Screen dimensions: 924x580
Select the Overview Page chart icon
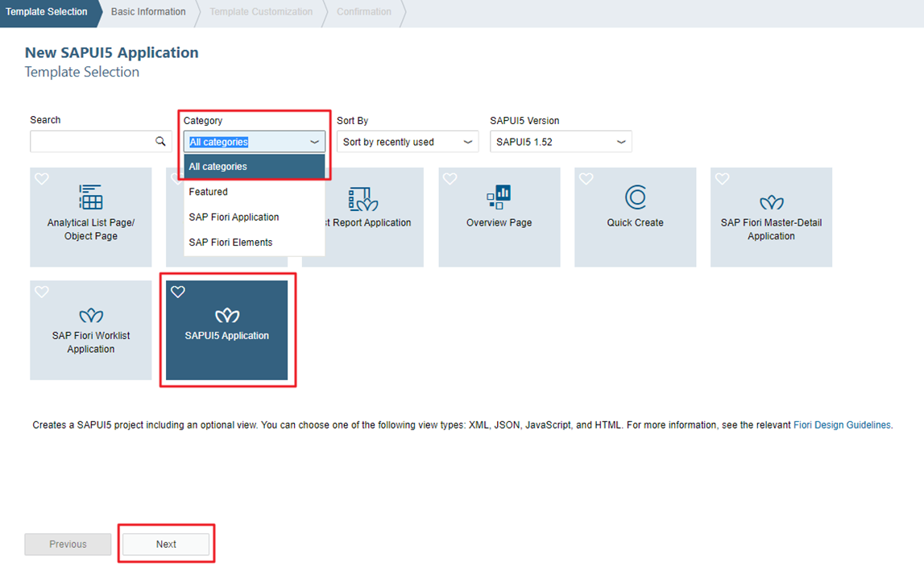[x=499, y=197]
